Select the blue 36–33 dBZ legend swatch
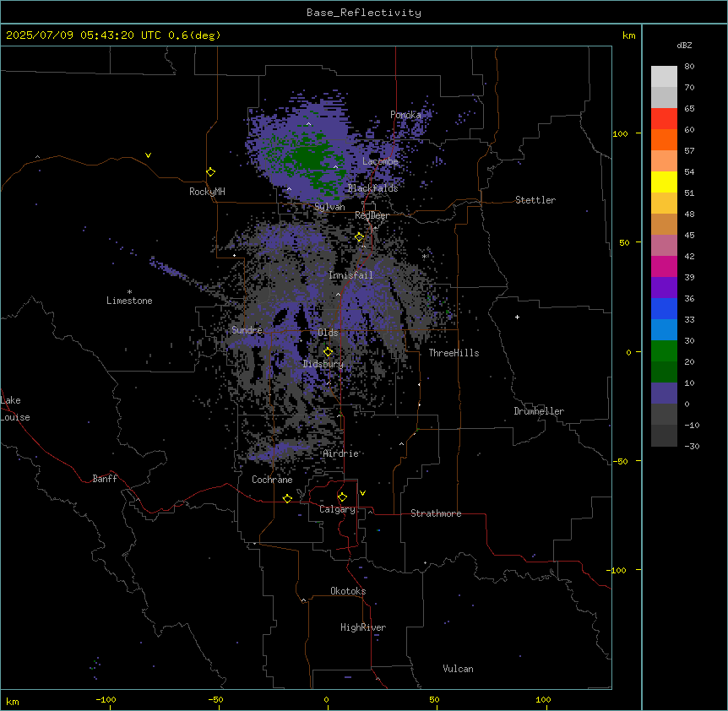 pyautogui.click(x=664, y=308)
